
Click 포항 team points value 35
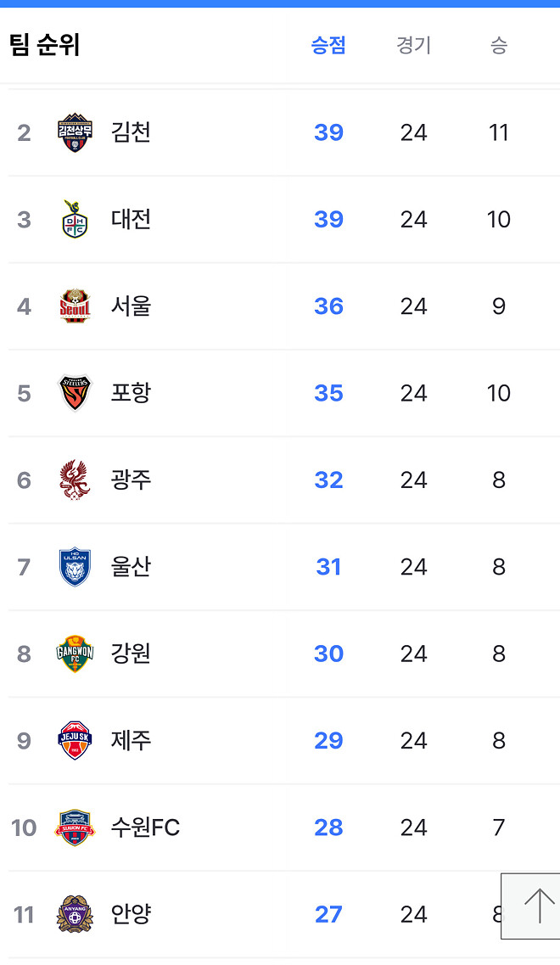click(328, 393)
